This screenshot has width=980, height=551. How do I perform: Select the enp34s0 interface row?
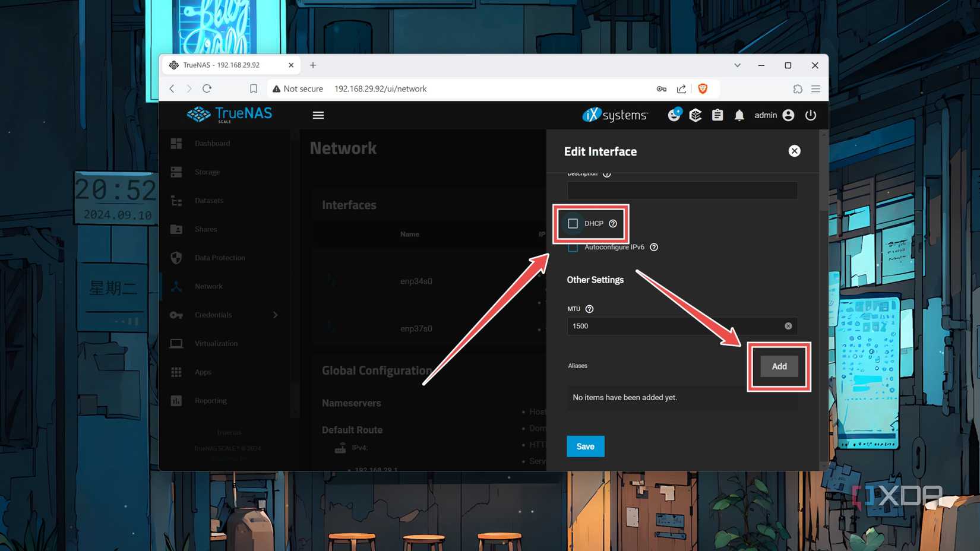(429, 281)
